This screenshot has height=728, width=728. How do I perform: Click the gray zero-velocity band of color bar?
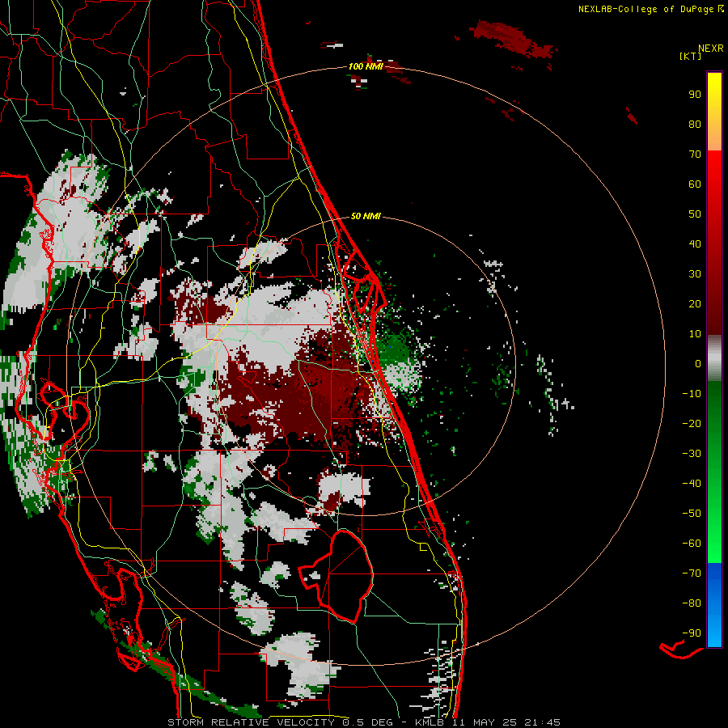pyautogui.click(x=714, y=358)
